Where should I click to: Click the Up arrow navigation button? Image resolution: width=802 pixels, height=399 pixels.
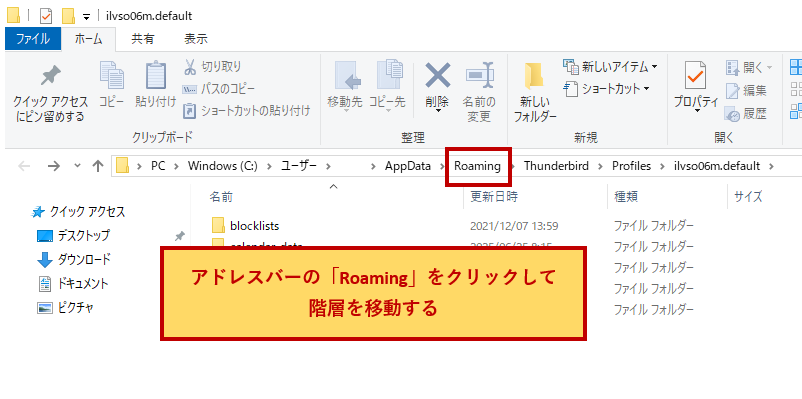(98, 166)
